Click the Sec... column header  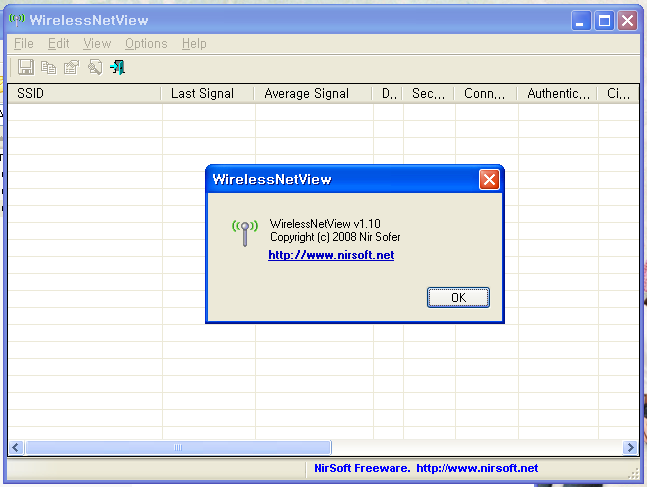coord(428,93)
